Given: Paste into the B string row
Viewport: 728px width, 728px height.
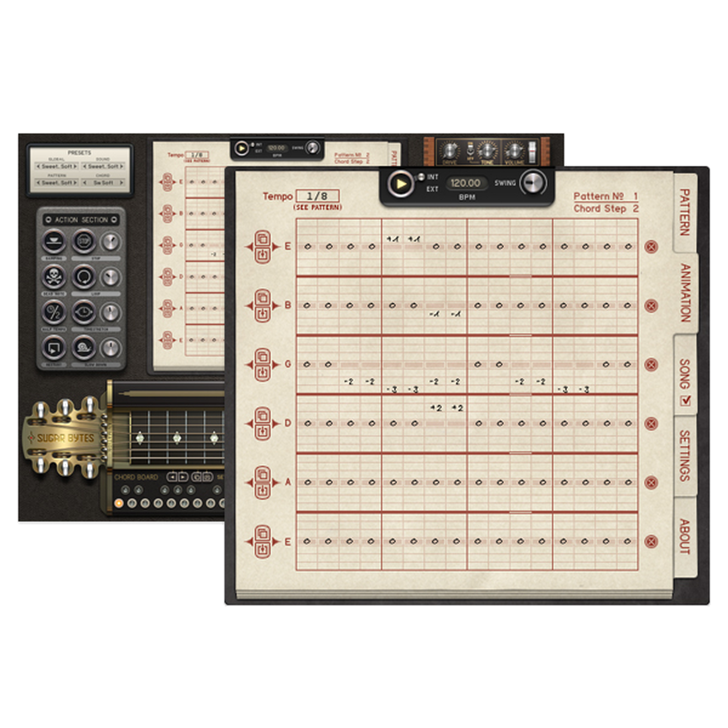Looking at the screenshot, I should [x=263, y=314].
